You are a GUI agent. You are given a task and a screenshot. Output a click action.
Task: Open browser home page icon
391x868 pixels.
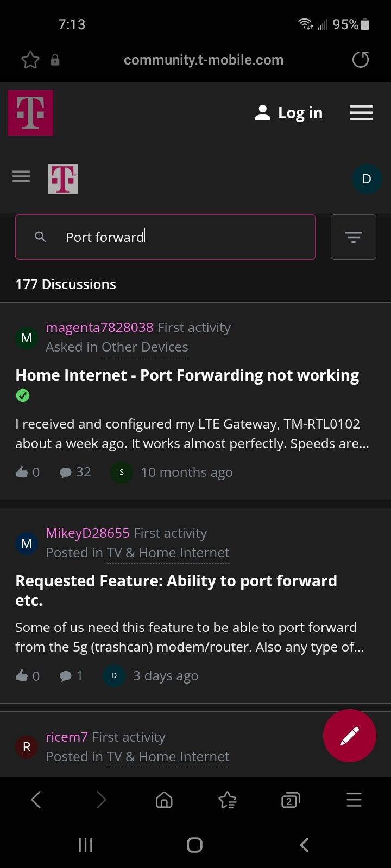pyautogui.click(x=164, y=800)
